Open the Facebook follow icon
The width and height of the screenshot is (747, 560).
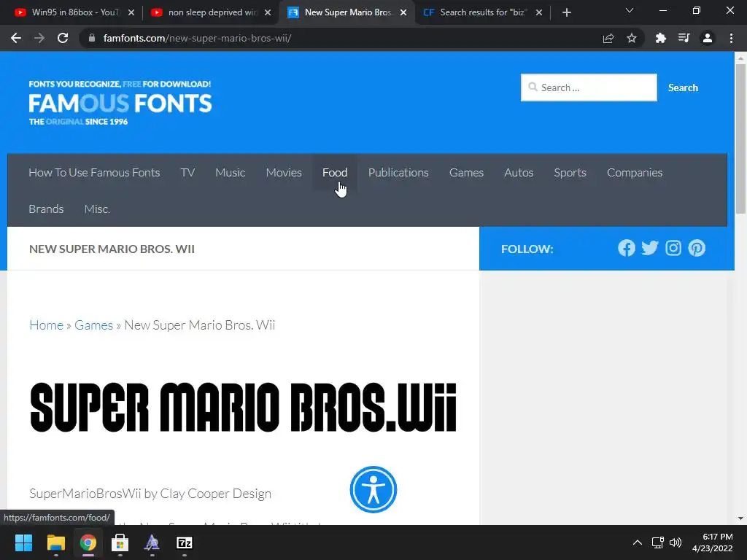[627, 248]
